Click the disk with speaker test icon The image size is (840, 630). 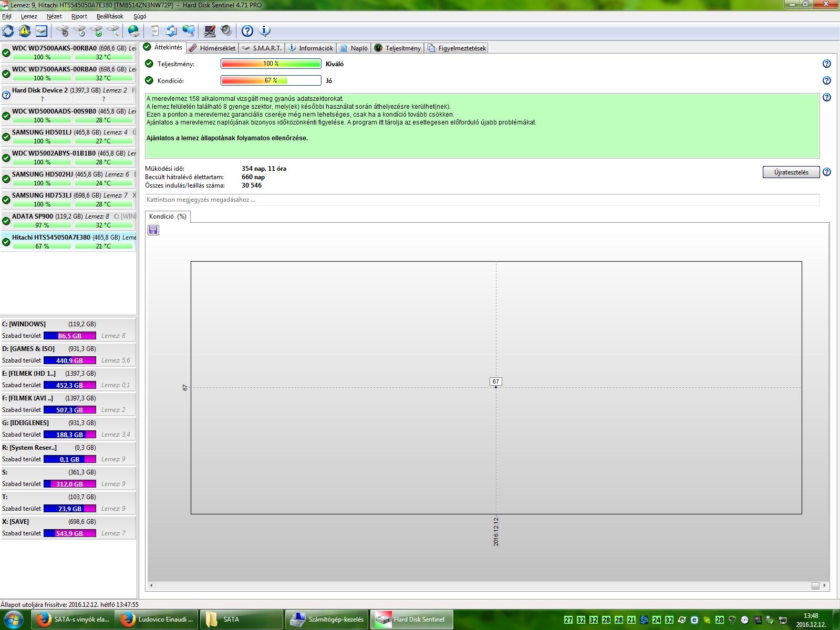[63, 31]
